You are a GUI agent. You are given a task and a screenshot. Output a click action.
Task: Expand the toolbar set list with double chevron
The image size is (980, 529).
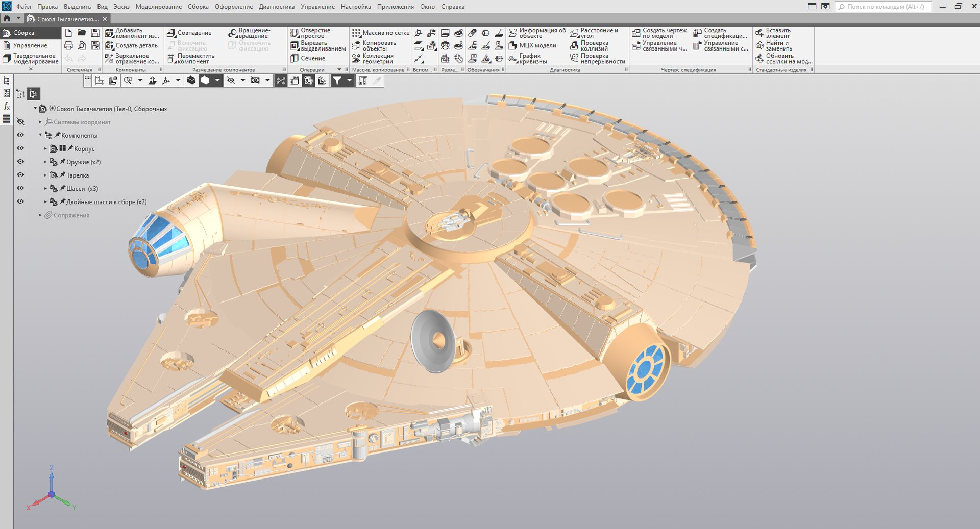(x=31, y=69)
